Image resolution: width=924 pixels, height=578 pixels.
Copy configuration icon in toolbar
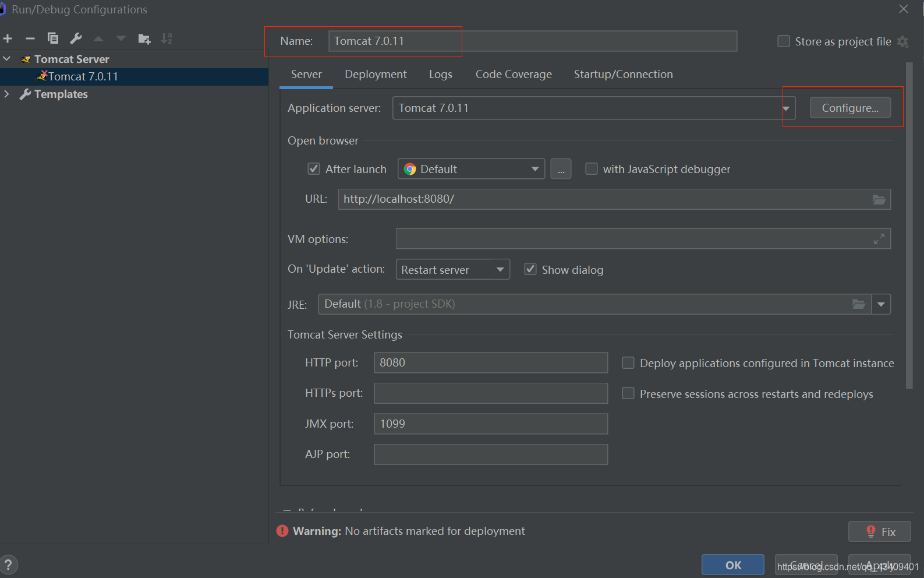[x=53, y=38]
